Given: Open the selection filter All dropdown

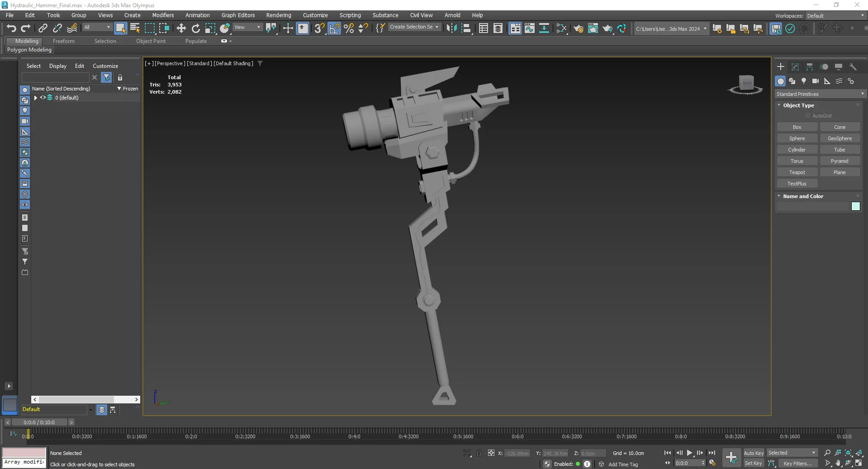Looking at the screenshot, I should [97, 27].
